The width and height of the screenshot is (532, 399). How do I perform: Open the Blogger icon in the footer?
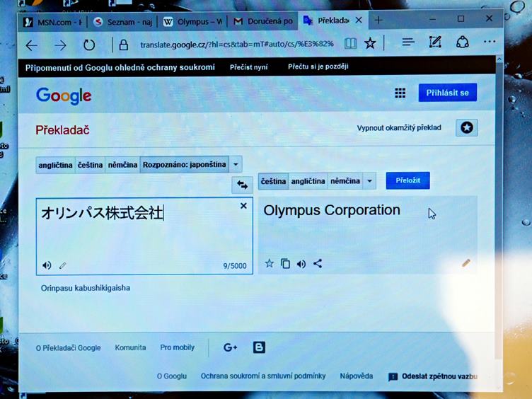[259, 347]
